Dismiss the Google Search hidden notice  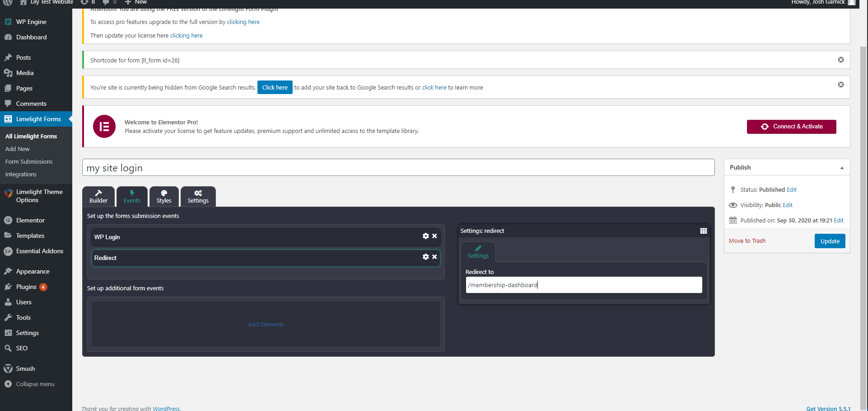840,85
